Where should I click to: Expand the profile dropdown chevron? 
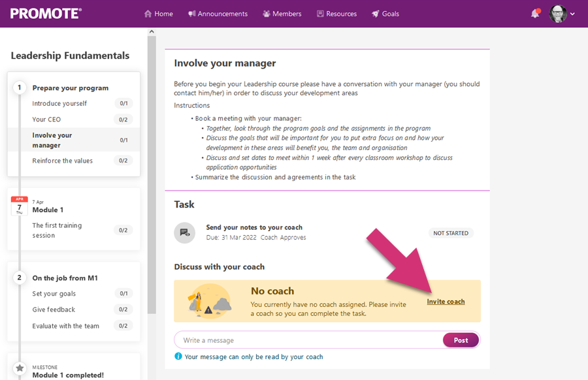(572, 14)
